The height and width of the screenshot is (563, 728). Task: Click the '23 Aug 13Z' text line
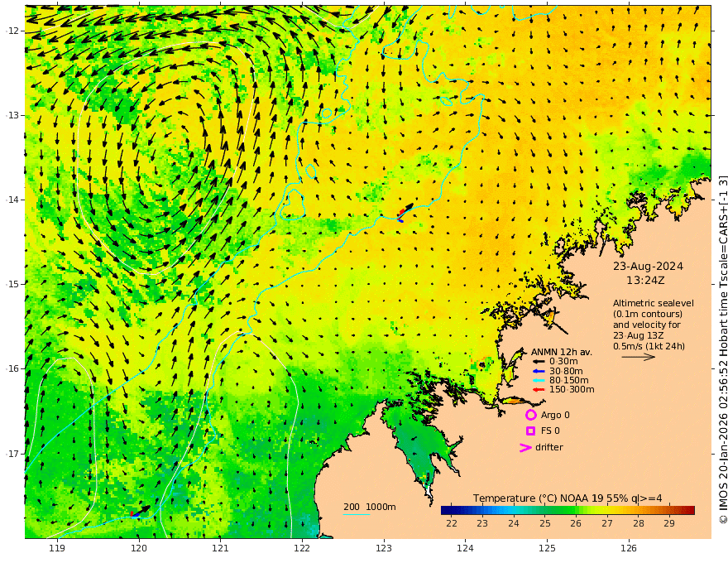coord(639,335)
